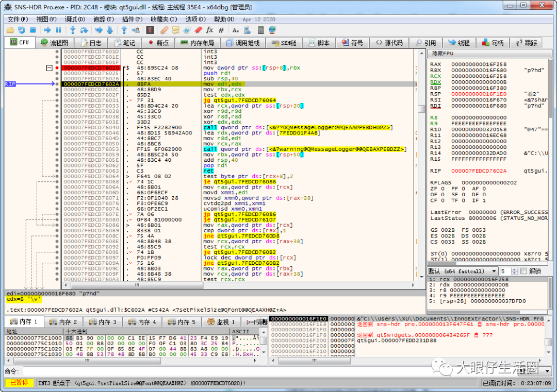Image resolution: width=557 pixels, height=392 pixels.
Task: Stop debugging with the blue square icon
Action: 33,30
